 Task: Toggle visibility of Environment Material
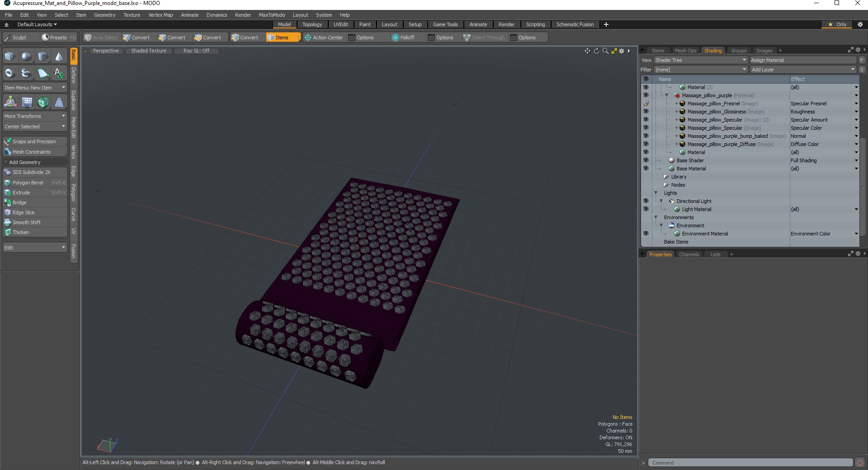tap(646, 234)
